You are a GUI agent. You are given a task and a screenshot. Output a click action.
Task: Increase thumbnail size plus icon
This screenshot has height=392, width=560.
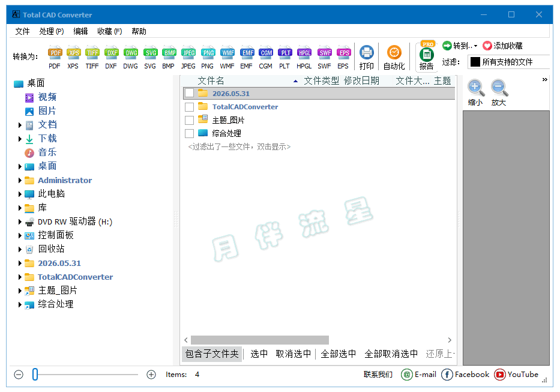[151, 375]
